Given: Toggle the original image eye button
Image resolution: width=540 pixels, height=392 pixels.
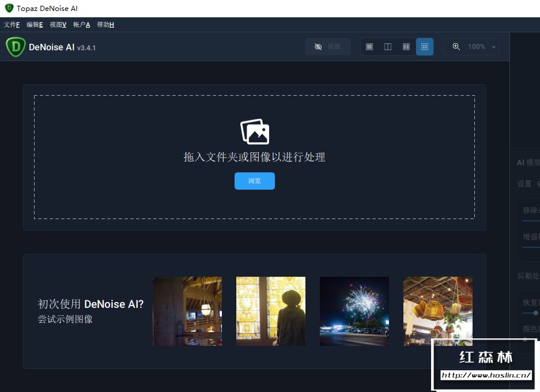Looking at the screenshot, I should tap(328, 47).
